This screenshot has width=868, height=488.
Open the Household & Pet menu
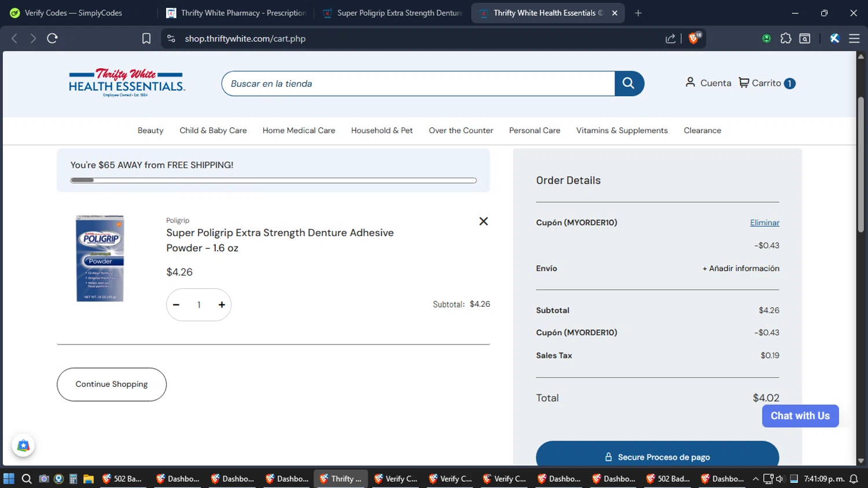coord(382,130)
